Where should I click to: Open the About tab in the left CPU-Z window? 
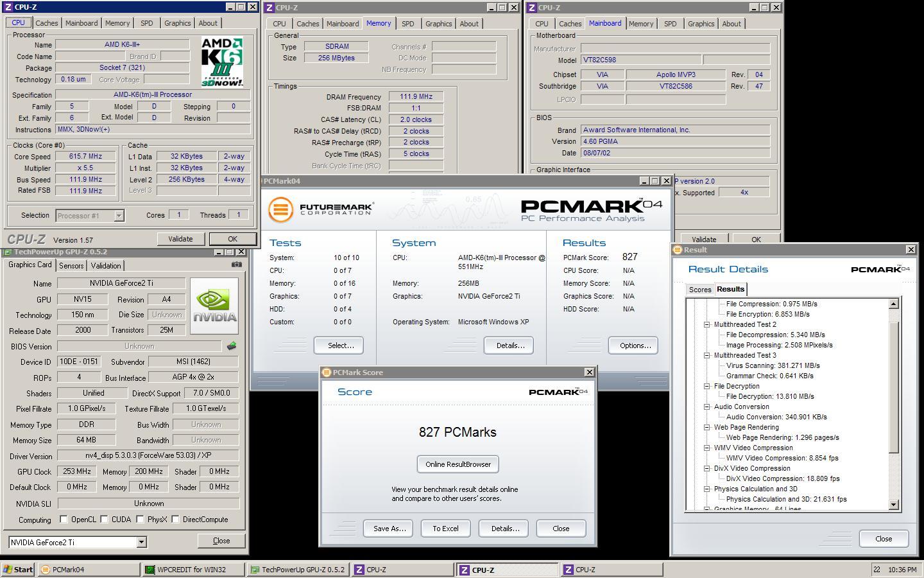tap(208, 23)
